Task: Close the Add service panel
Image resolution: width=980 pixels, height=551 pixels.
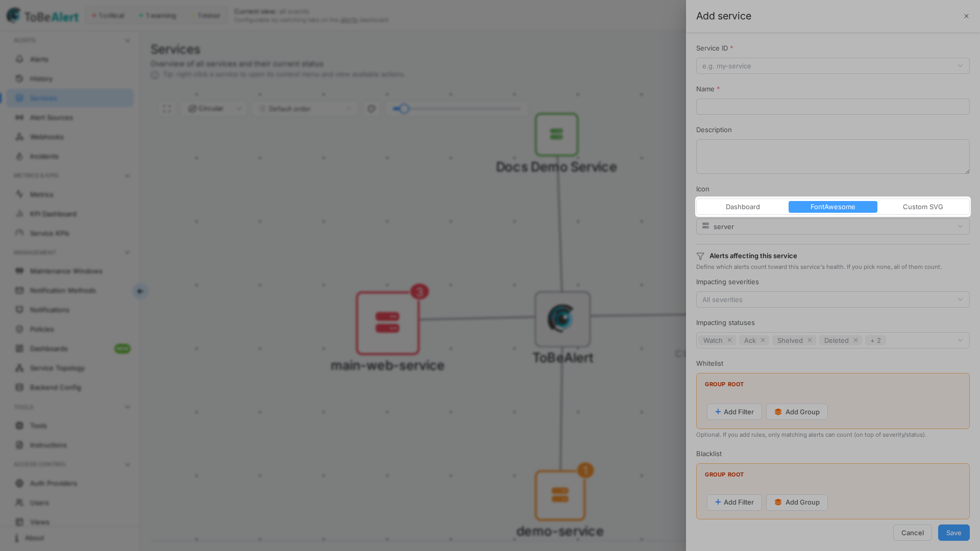Action: point(966,16)
